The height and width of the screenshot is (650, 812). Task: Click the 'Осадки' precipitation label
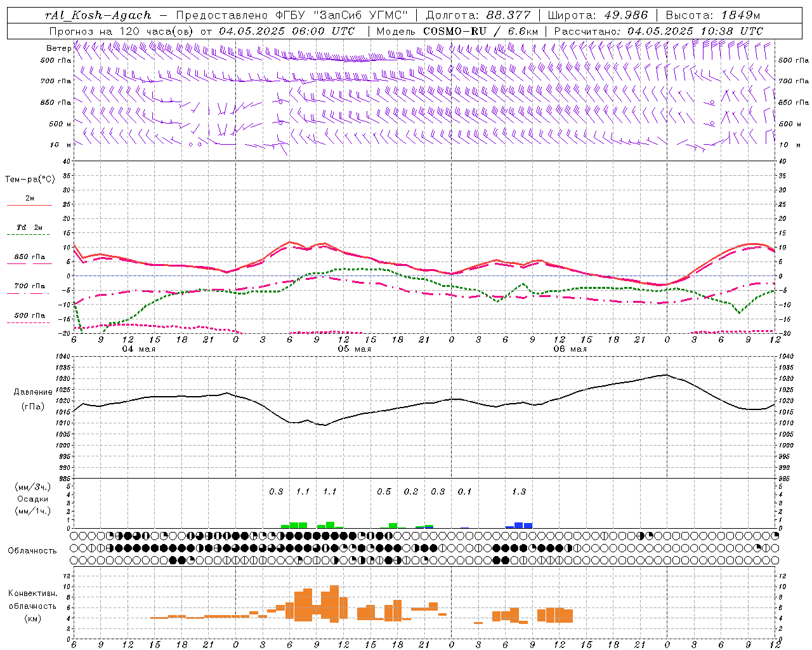point(33,499)
